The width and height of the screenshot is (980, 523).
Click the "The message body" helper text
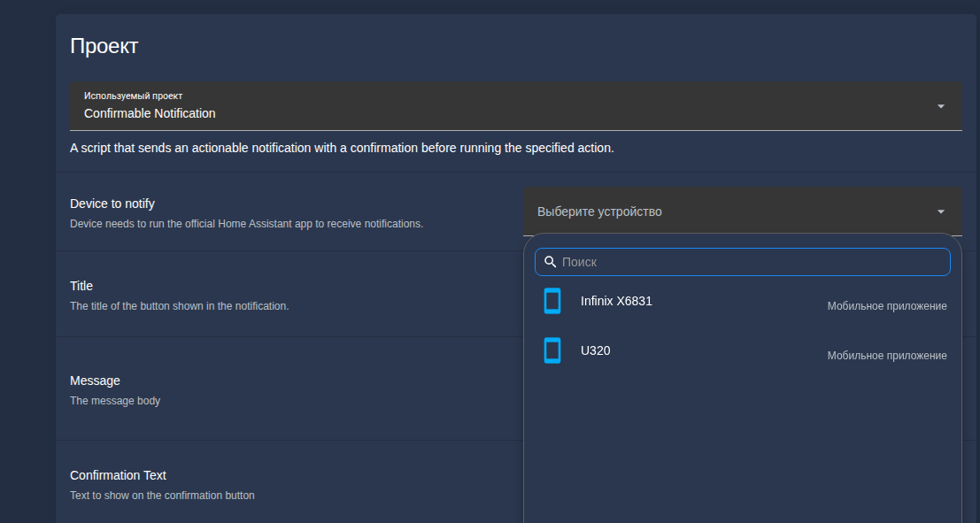pyautogui.click(x=115, y=401)
